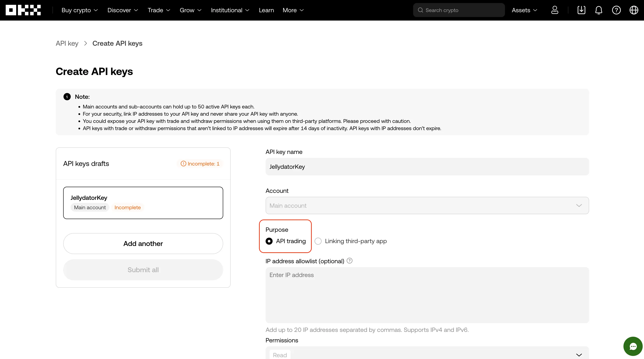
Task: Click the Main account tag on draft
Action: (x=90, y=207)
